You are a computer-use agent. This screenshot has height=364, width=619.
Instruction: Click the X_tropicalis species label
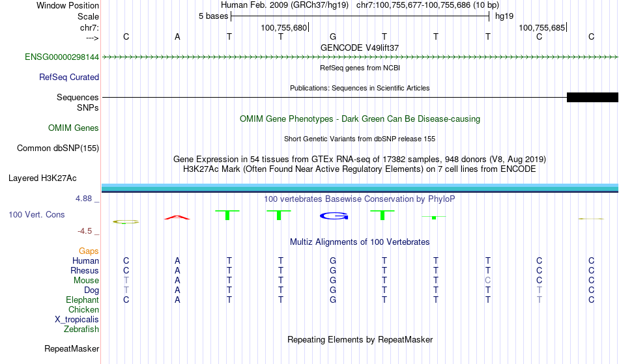[x=77, y=320]
